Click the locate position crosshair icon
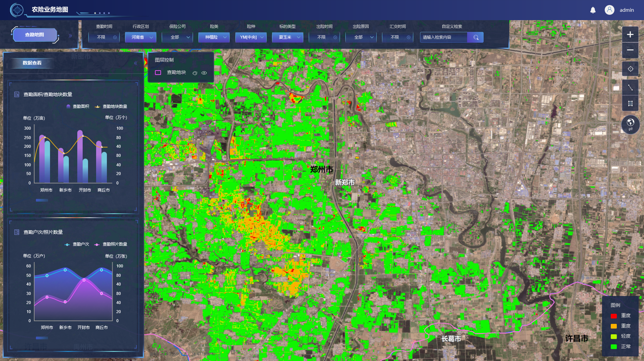 point(630,69)
